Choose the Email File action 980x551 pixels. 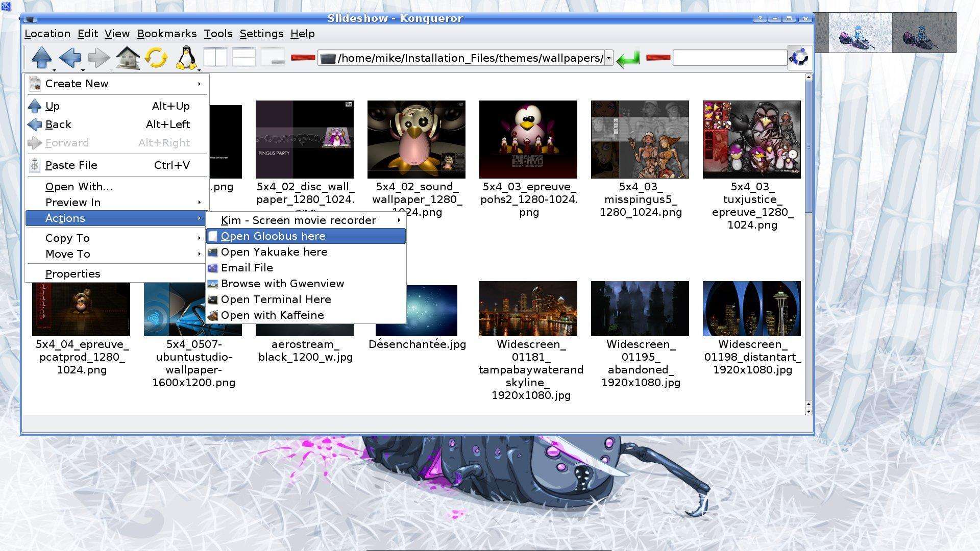(x=306, y=268)
